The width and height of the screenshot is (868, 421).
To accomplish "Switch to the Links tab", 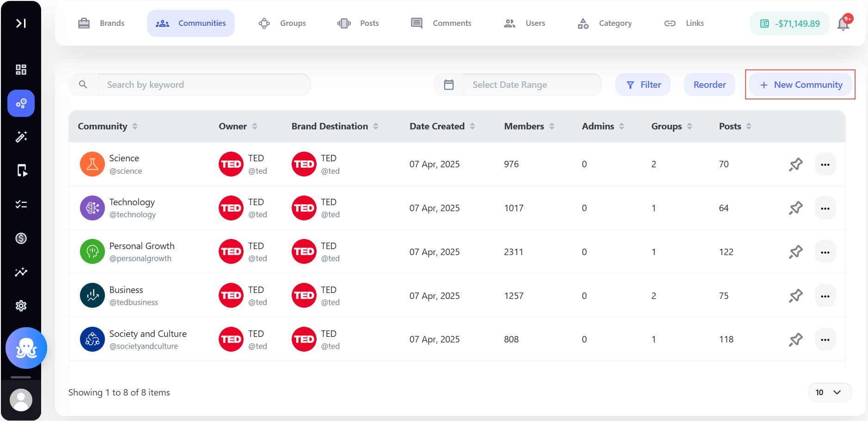I will click(x=684, y=23).
